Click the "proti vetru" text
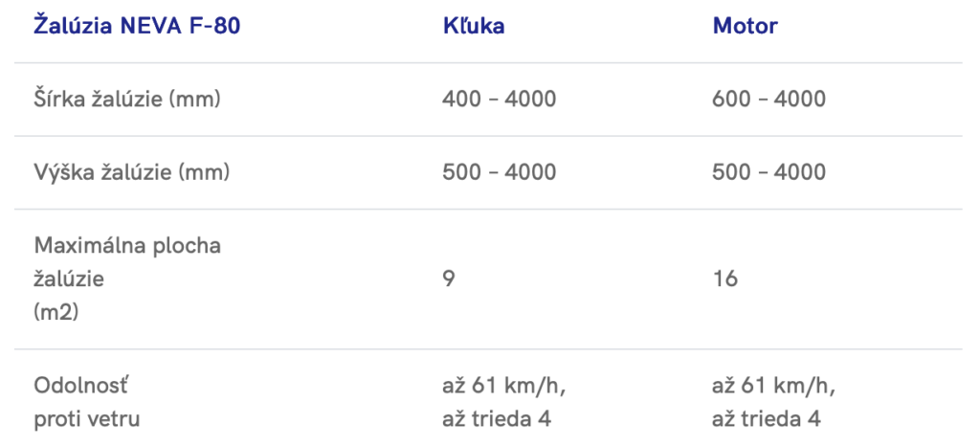 click(88, 418)
